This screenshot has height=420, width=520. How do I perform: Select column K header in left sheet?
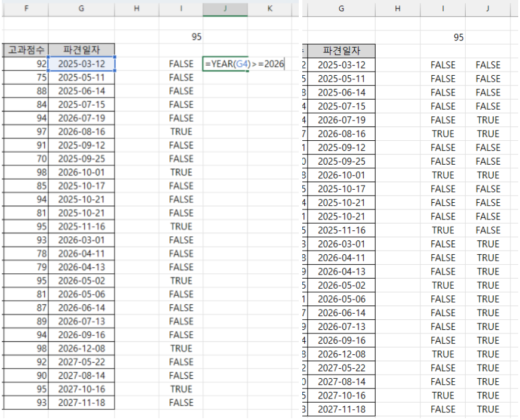270,8
